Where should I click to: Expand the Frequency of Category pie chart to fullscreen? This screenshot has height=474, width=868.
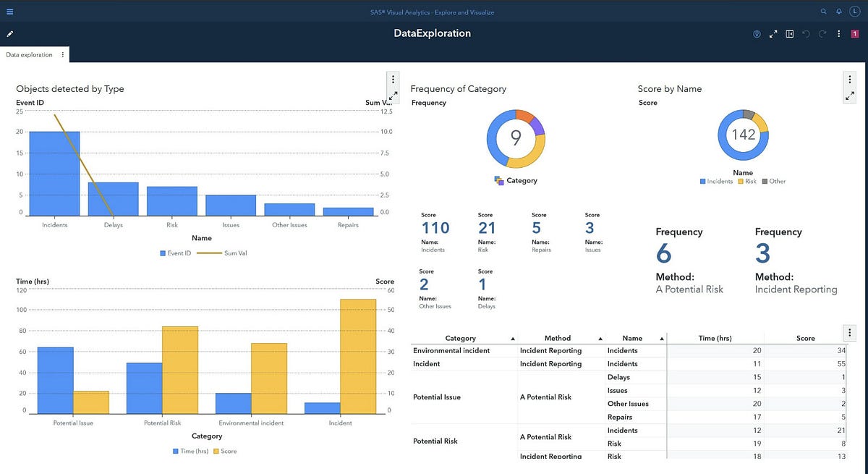[x=849, y=95]
